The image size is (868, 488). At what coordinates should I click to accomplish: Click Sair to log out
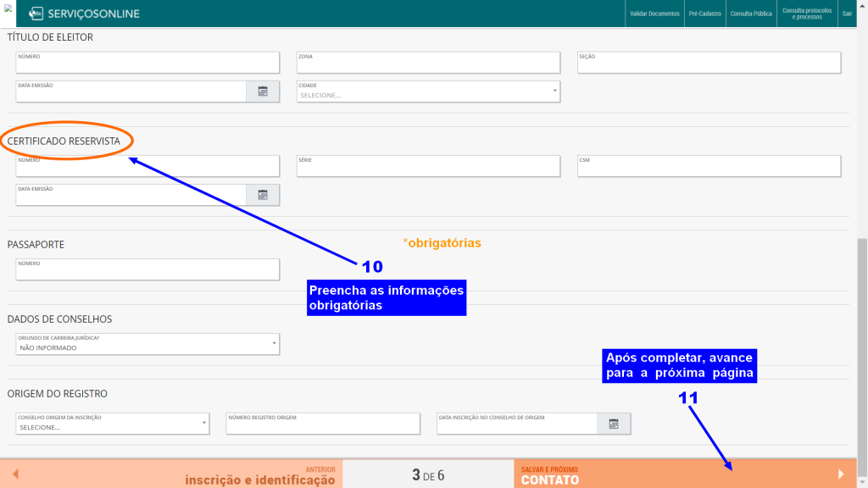[847, 14]
